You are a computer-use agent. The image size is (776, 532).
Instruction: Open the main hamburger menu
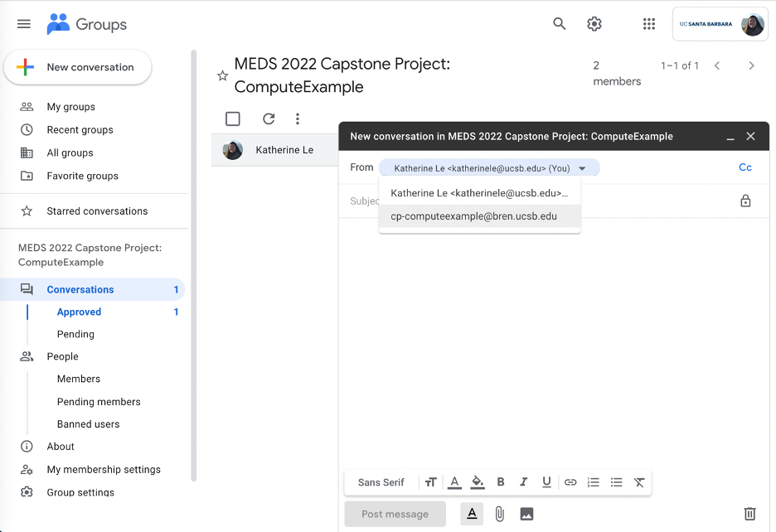coord(24,24)
